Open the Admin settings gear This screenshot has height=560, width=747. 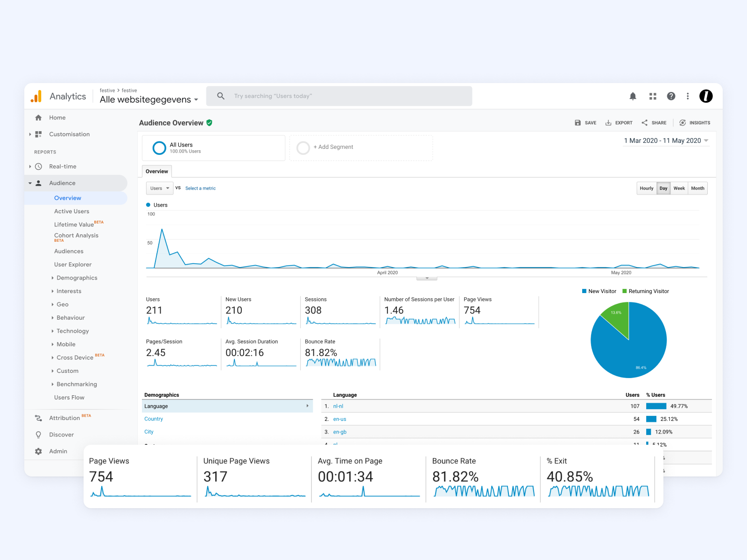point(38,451)
